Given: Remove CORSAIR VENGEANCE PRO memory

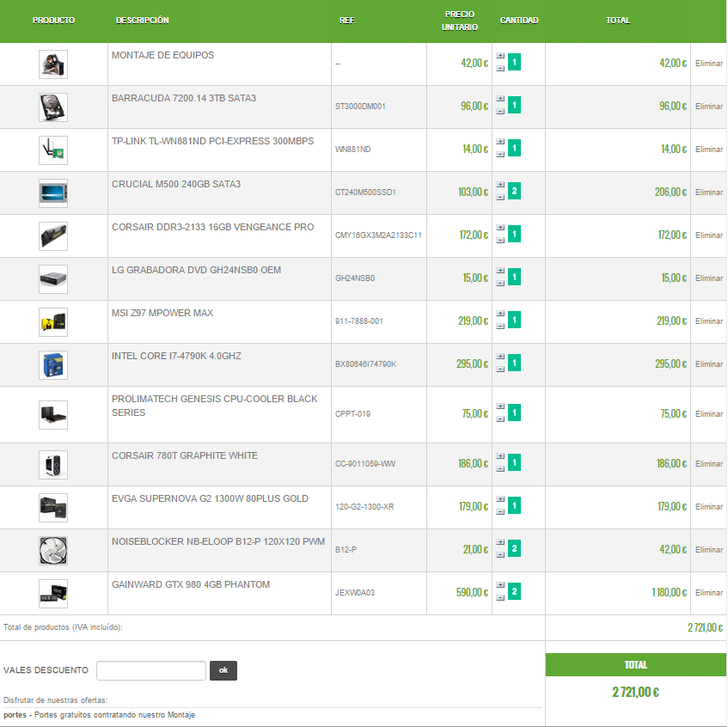Looking at the screenshot, I should pyautogui.click(x=708, y=235).
